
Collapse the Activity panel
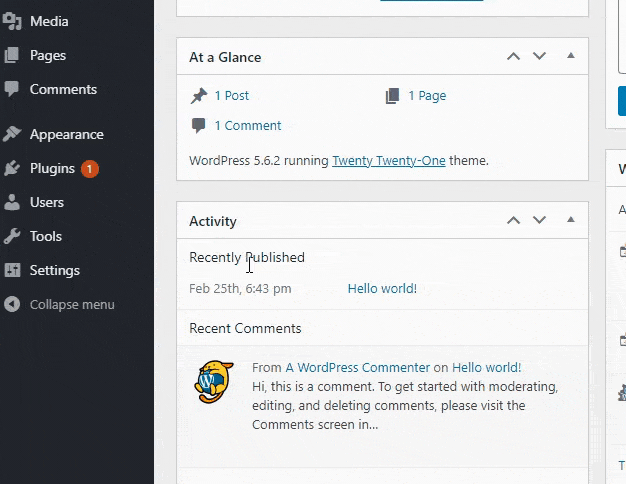point(571,219)
